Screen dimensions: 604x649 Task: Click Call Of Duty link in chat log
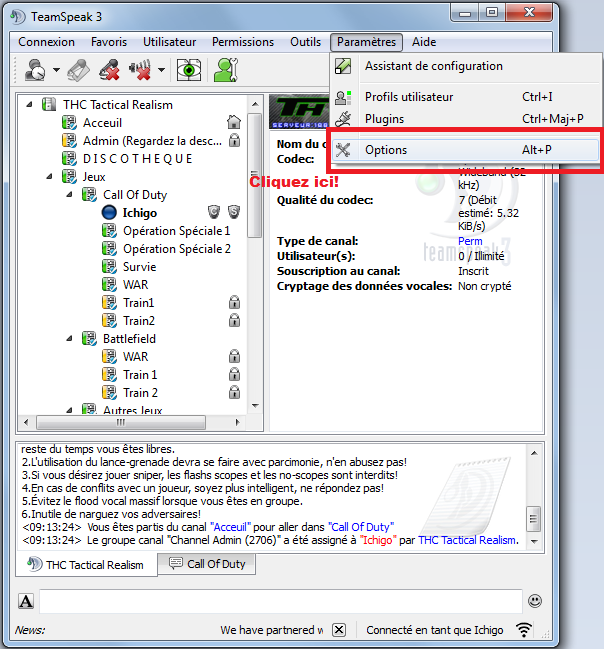[x=361, y=527]
